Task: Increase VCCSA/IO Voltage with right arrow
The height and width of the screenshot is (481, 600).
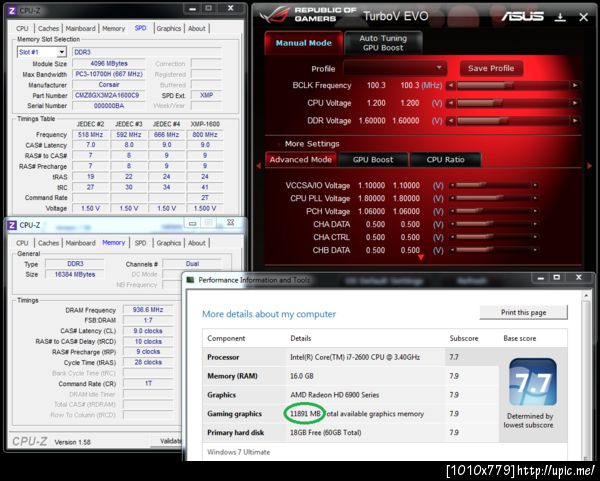Action: 535,186
